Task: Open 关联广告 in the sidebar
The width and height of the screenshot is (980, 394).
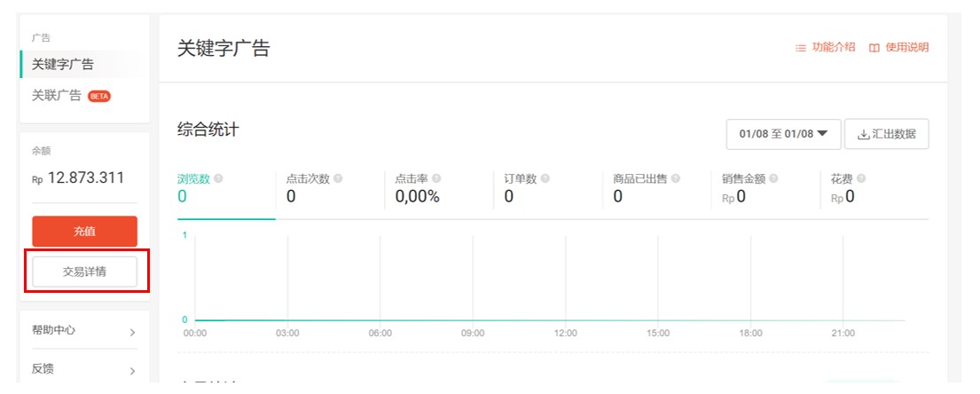Action: click(x=56, y=96)
